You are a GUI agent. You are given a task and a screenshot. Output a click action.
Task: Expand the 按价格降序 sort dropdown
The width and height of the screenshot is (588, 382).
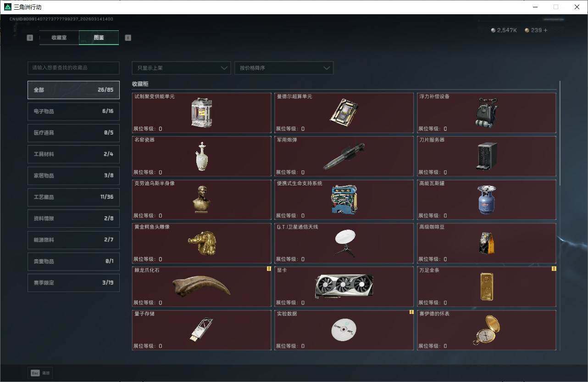[x=284, y=68]
